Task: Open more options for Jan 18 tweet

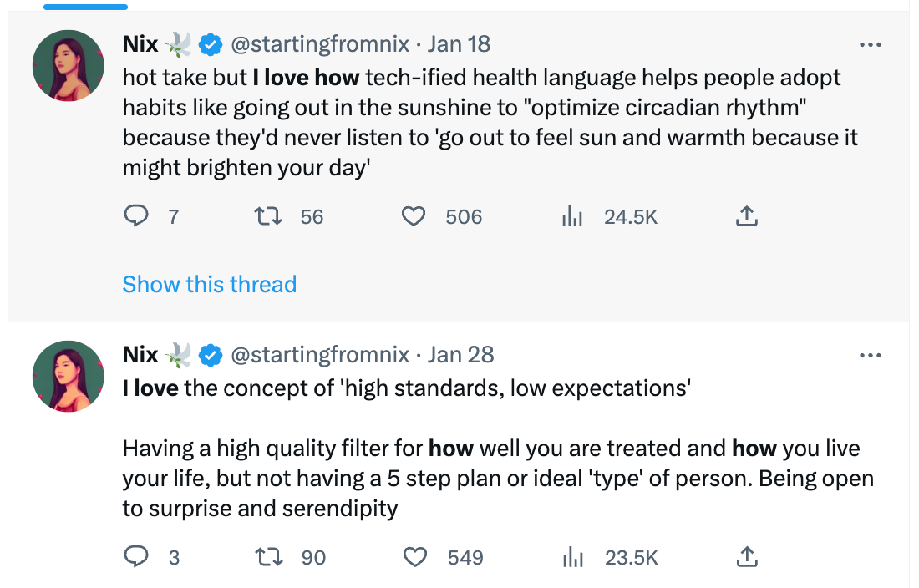Action: [871, 44]
